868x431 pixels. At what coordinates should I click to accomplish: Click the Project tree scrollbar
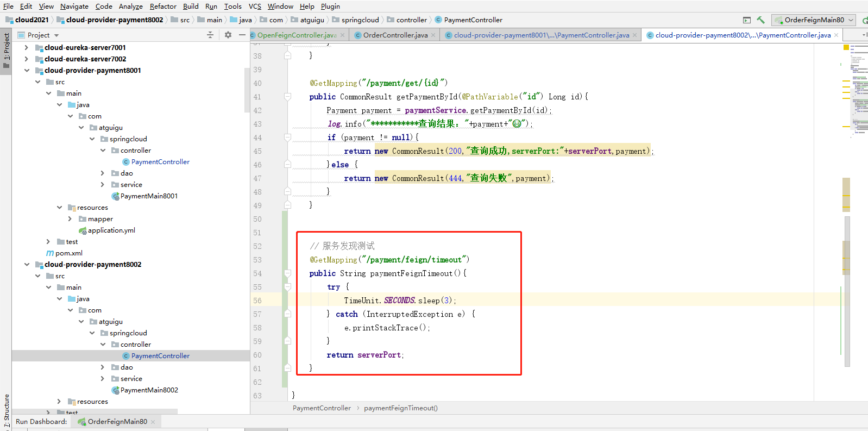tap(247, 90)
